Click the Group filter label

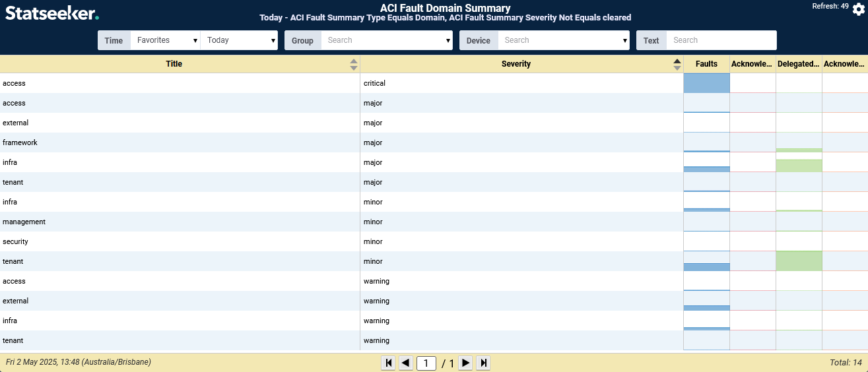(x=302, y=40)
